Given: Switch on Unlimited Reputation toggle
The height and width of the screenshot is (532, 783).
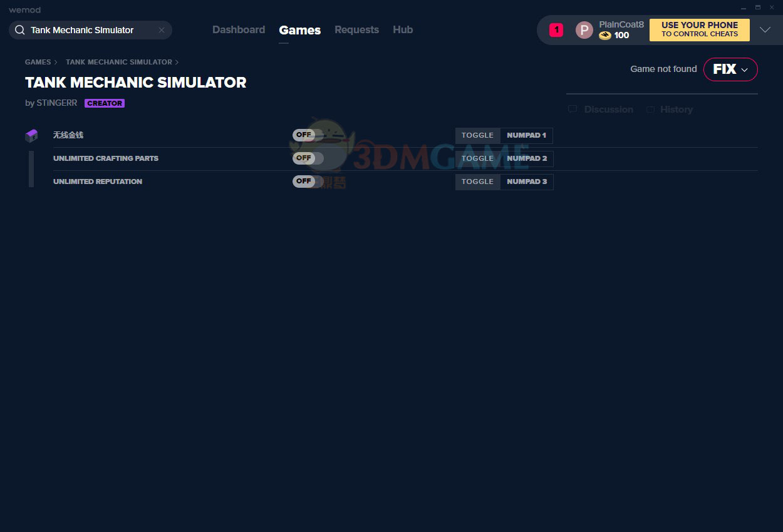Looking at the screenshot, I should (308, 182).
